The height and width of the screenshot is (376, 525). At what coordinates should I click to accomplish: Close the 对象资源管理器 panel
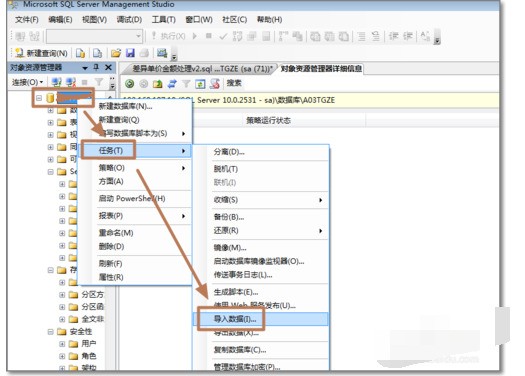pos(108,68)
